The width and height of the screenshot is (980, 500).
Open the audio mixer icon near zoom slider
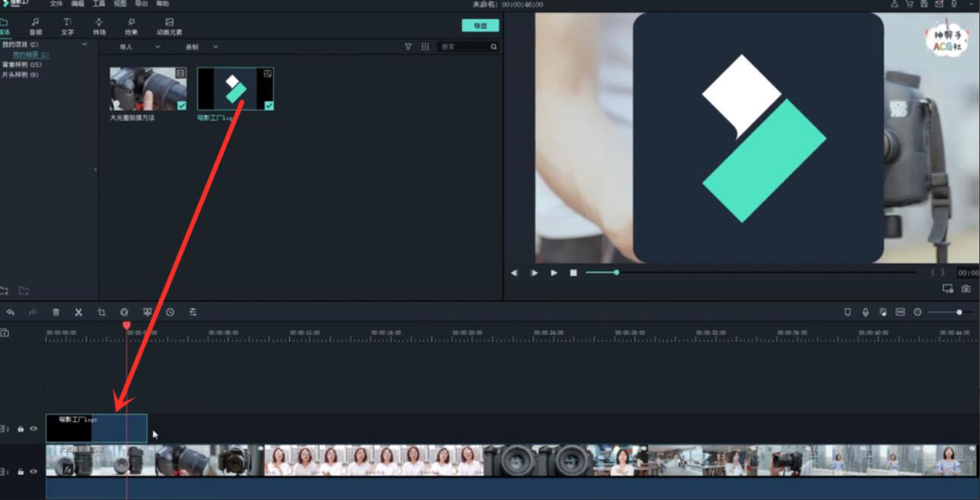(884, 311)
